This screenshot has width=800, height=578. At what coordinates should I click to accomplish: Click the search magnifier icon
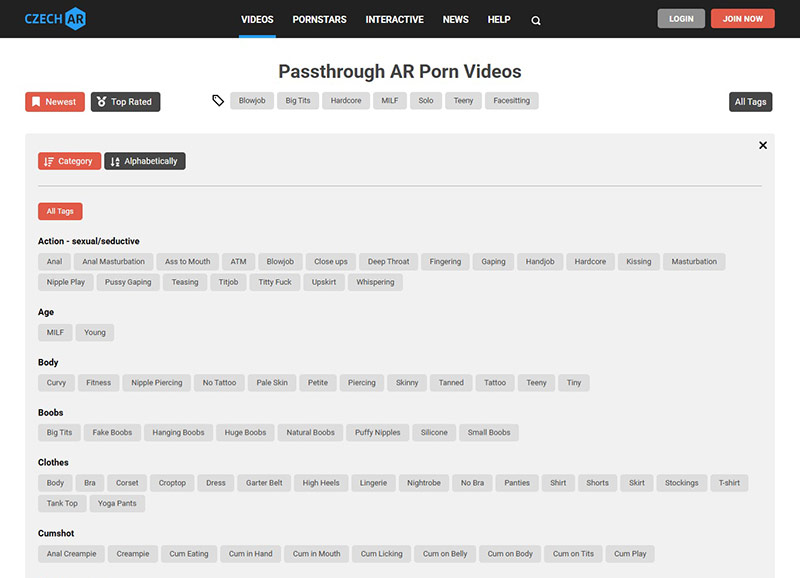pos(536,20)
